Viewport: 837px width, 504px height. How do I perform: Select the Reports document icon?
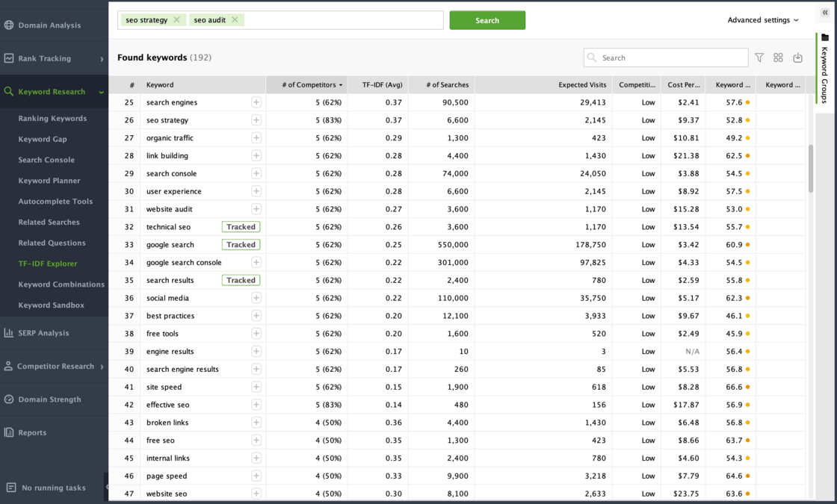click(x=10, y=432)
